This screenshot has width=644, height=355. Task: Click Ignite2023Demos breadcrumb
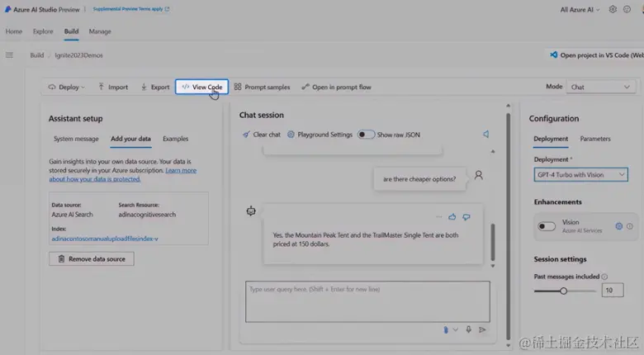79,55
